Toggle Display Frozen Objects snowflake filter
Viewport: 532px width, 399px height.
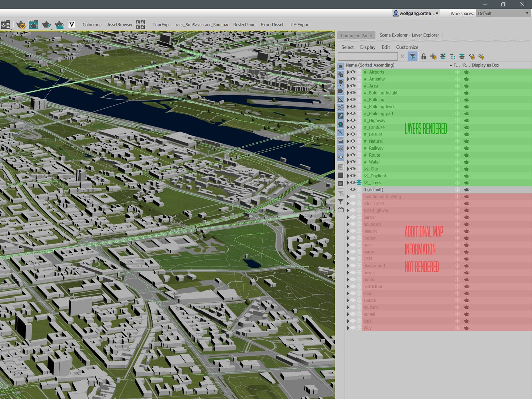click(x=341, y=149)
